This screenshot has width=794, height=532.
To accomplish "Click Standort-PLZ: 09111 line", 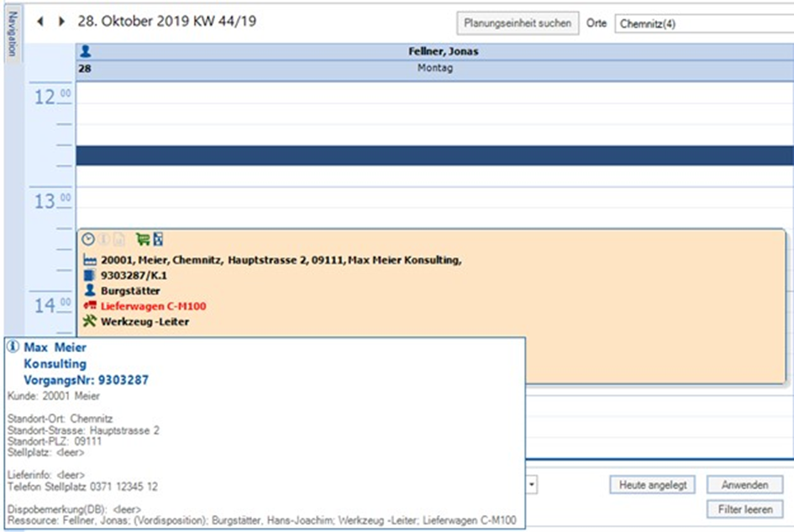I will click(x=55, y=441).
